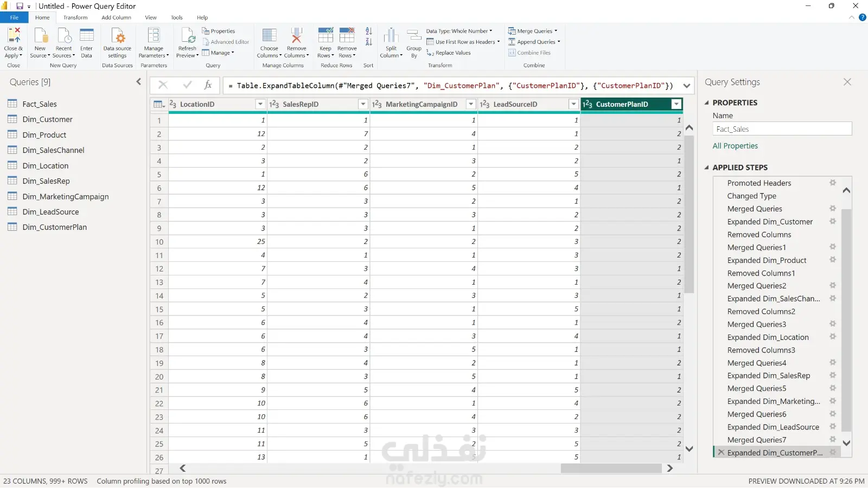Open LocationID column filter dropdown
Viewport: 868px width, 488px height.
pyautogui.click(x=260, y=104)
